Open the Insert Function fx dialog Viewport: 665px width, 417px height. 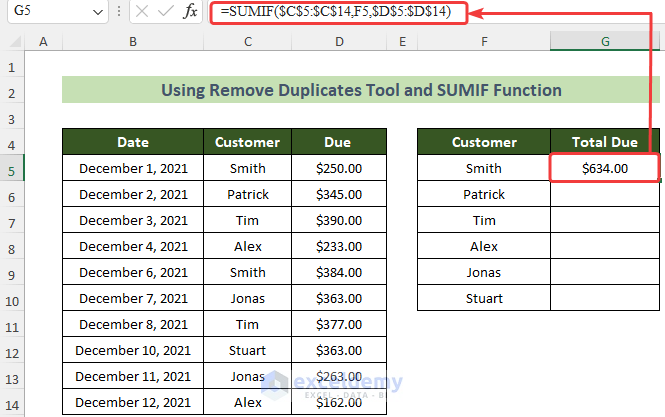pyautogui.click(x=189, y=13)
